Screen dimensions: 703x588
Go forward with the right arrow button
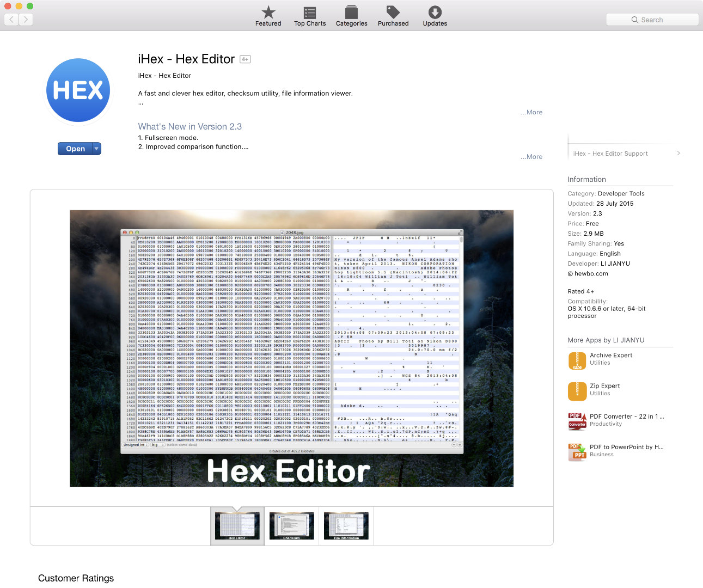pos(26,20)
